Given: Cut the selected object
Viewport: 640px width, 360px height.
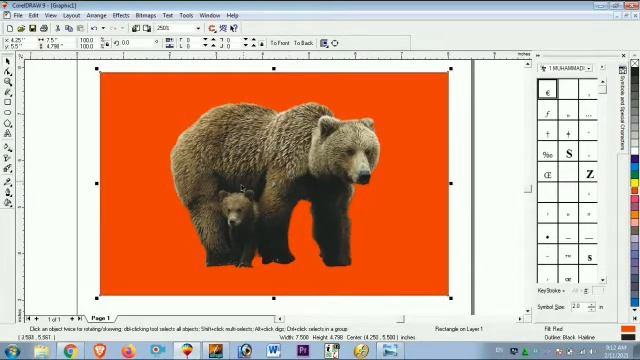Looking at the screenshot, I should tap(58, 28).
